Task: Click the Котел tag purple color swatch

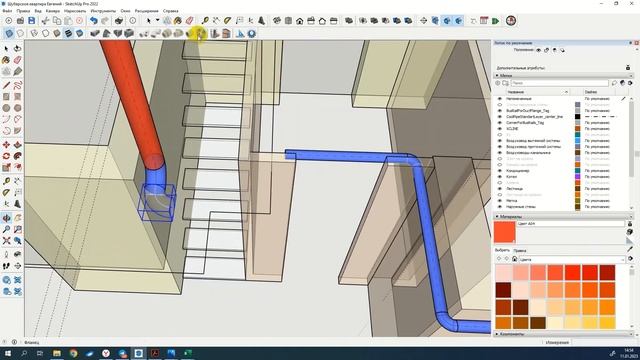Action: (x=578, y=177)
